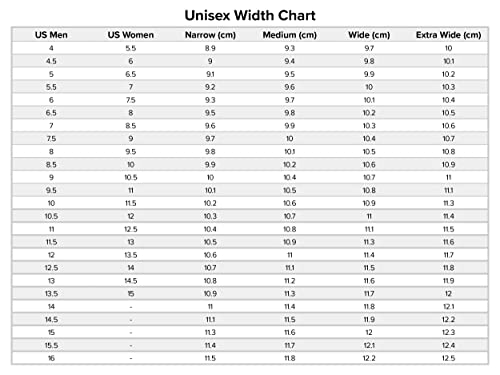Click the Extra Wide (cm) column header
This screenshot has height=375, width=500.
pyautogui.click(x=448, y=35)
